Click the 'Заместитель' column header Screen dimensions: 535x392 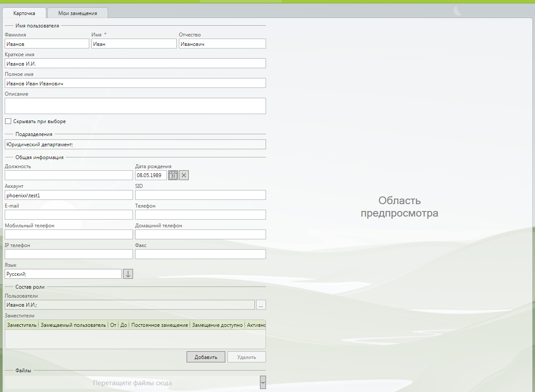pyautogui.click(x=22, y=325)
